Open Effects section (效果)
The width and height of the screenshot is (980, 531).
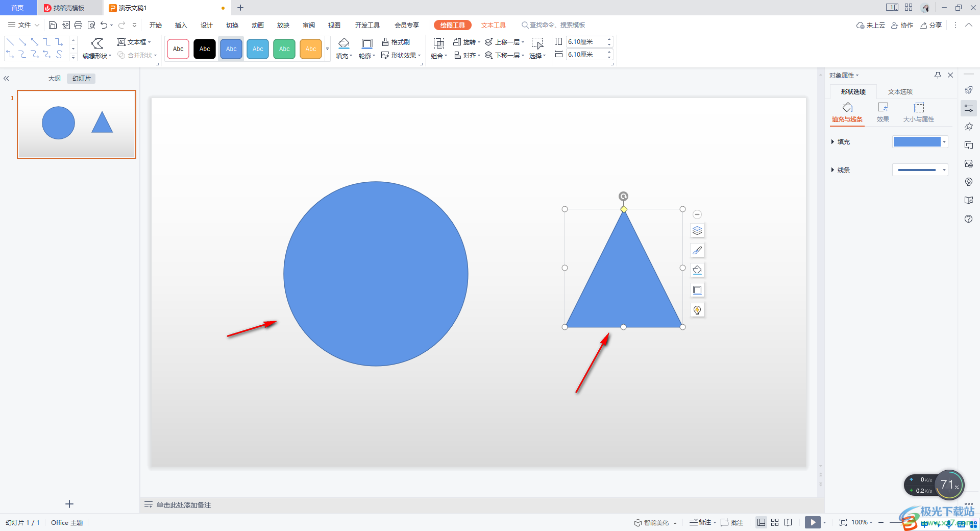coord(883,113)
